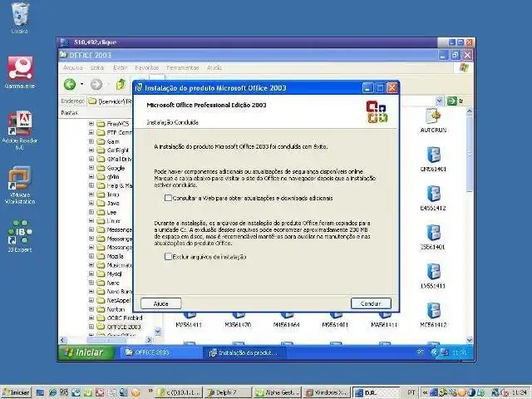Open the Gamma.exe desktop icon
This screenshot has height=399, width=532.
[20, 68]
